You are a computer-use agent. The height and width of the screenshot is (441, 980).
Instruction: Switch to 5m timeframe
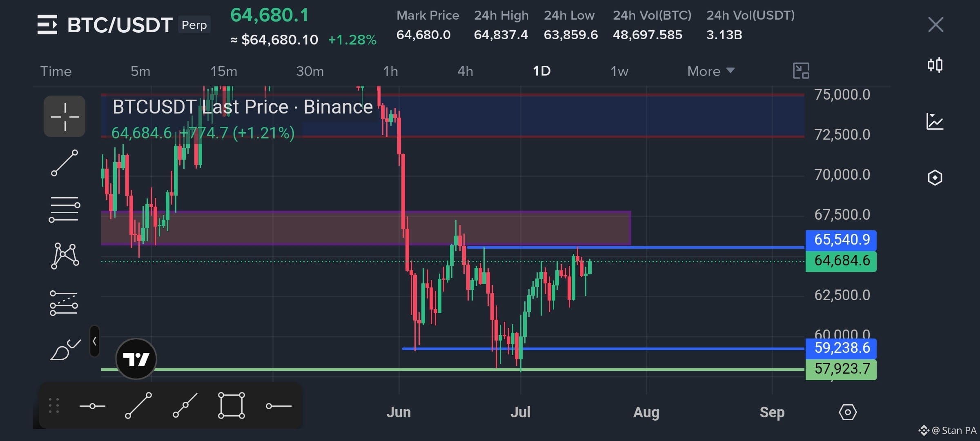140,71
